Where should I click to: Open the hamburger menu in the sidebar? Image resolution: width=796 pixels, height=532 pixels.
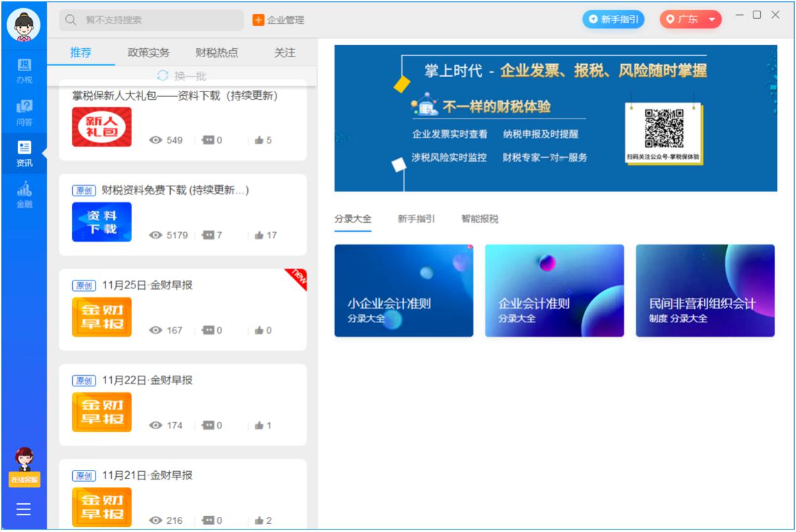(x=24, y=509)
